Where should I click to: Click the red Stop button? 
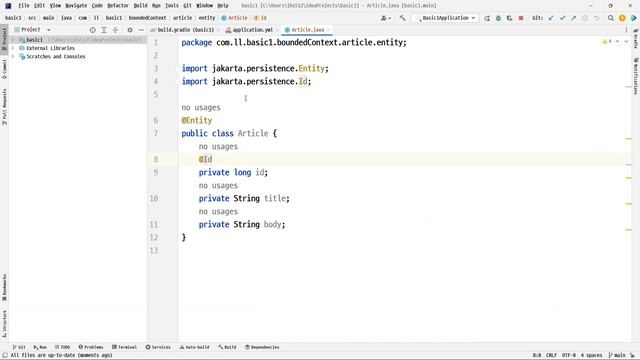[521, 18]
